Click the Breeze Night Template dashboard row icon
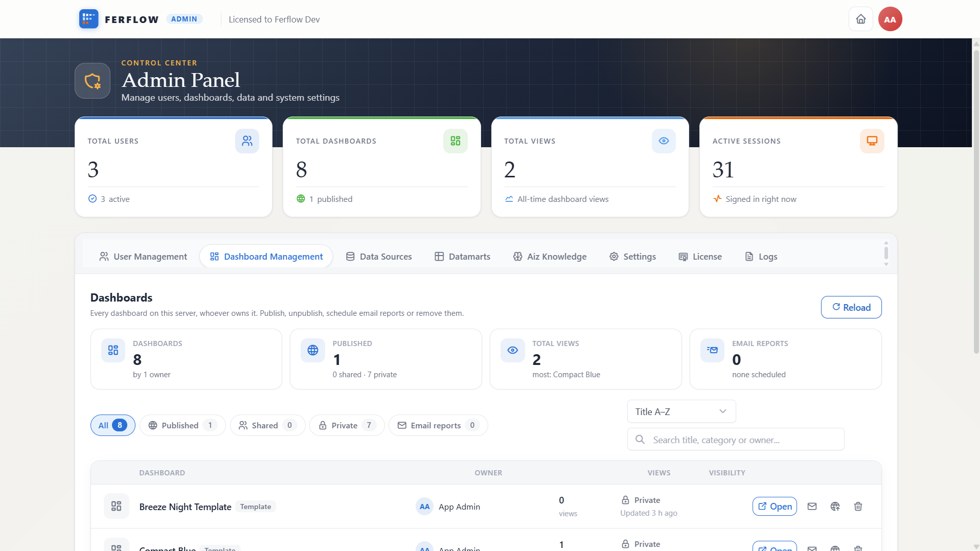The width and height of the screenshot is (980, 551). (117, 506)
